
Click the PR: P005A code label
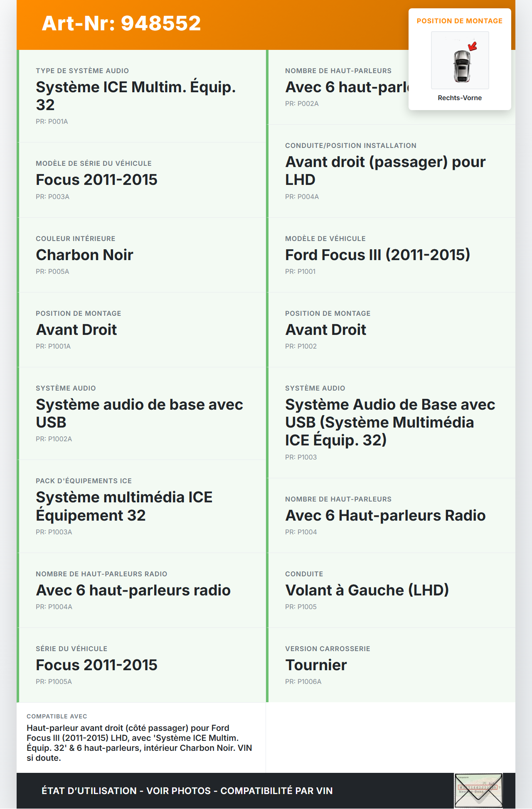(x=52, y=272)
